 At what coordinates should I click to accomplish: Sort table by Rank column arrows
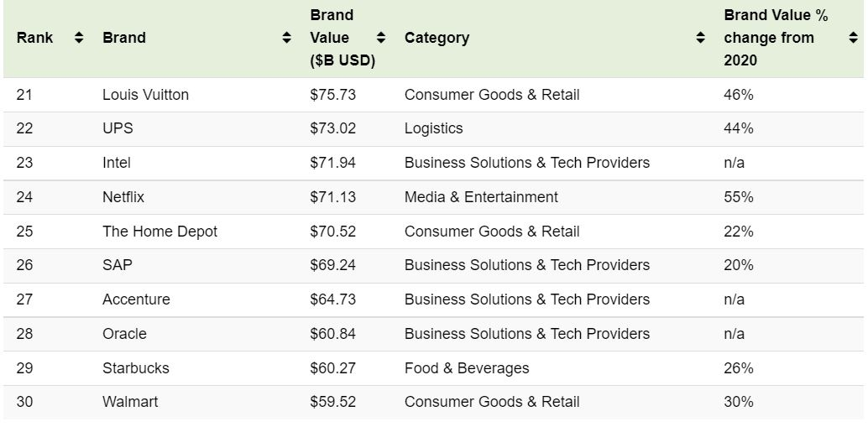click(x=80, y=38)
